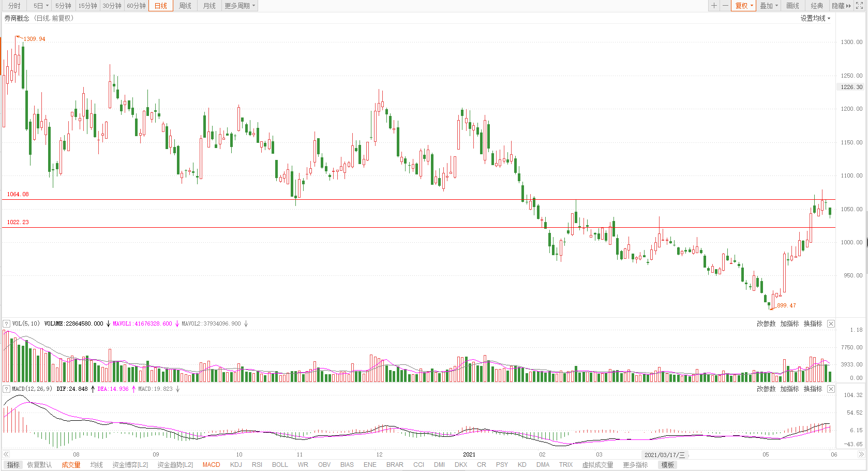Open the 叠加 overlay dropdown
868x471 pixels.
click(769, 6)
